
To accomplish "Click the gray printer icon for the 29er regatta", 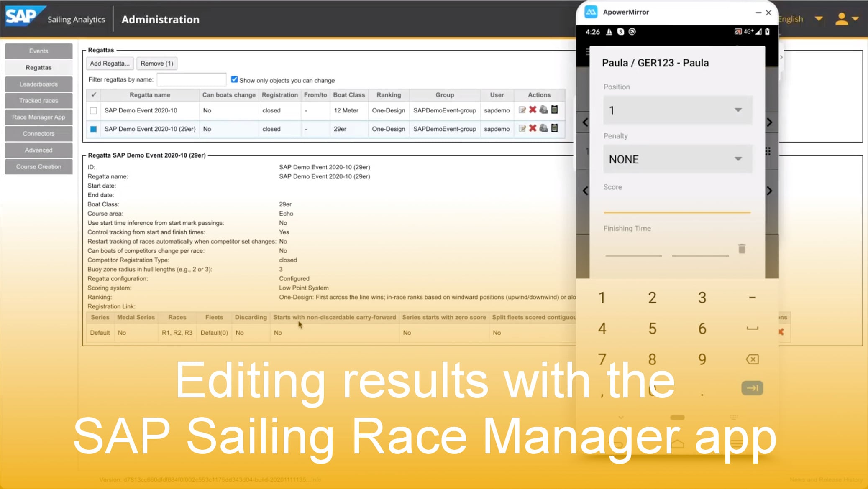I will (544, 129).
